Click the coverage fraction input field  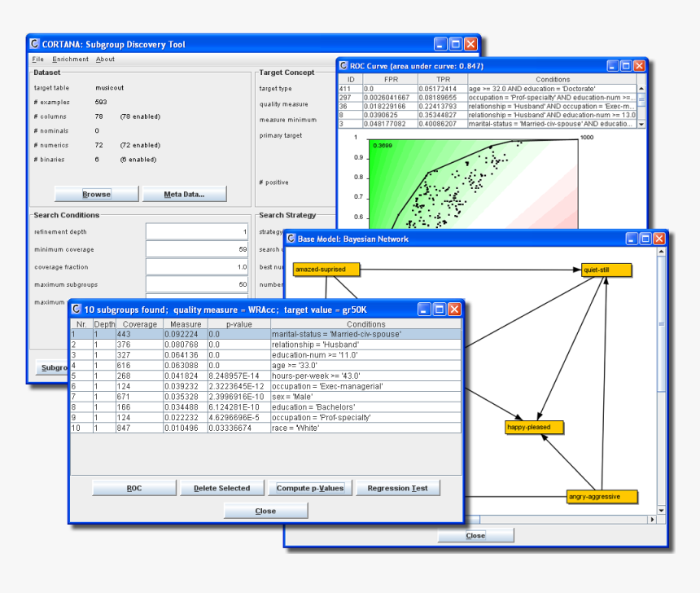pyautogui.click(x=197, y=267)
